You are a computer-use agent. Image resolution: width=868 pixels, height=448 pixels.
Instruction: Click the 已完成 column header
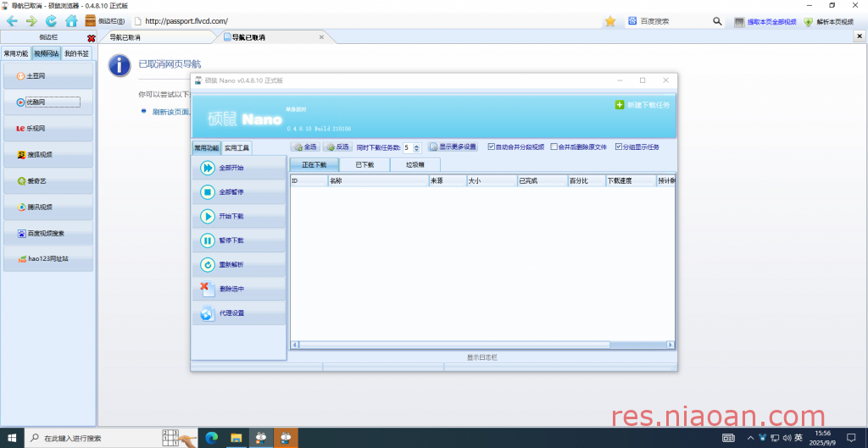click(542, 180)
